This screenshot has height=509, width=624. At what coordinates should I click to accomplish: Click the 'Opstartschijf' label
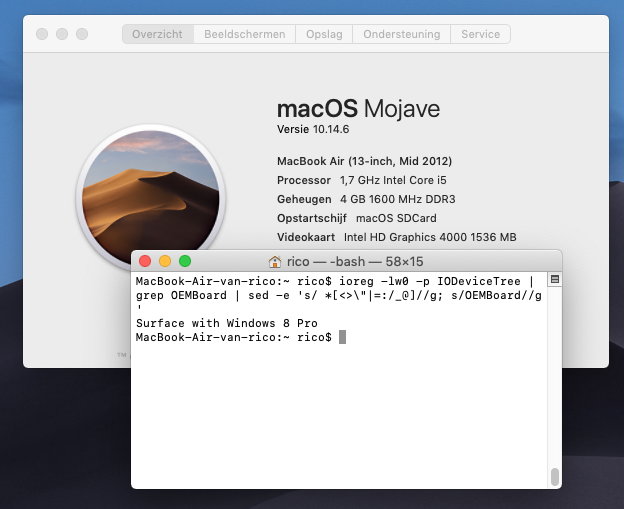pyautogui.click(x=312, y=218)
